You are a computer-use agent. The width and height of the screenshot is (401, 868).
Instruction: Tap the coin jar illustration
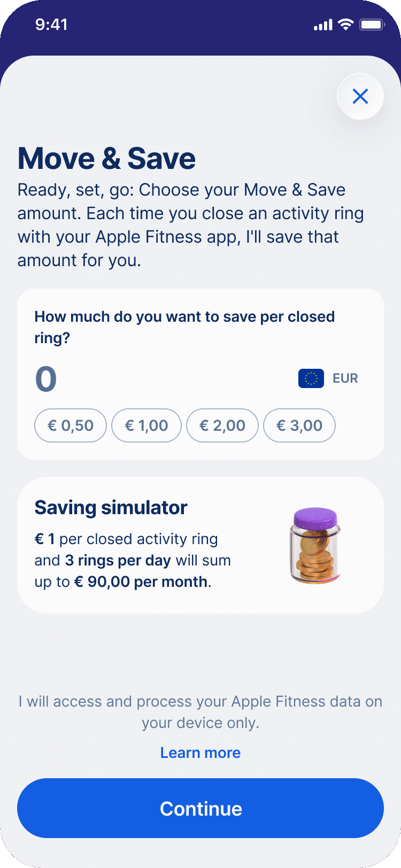pos(315,545)
